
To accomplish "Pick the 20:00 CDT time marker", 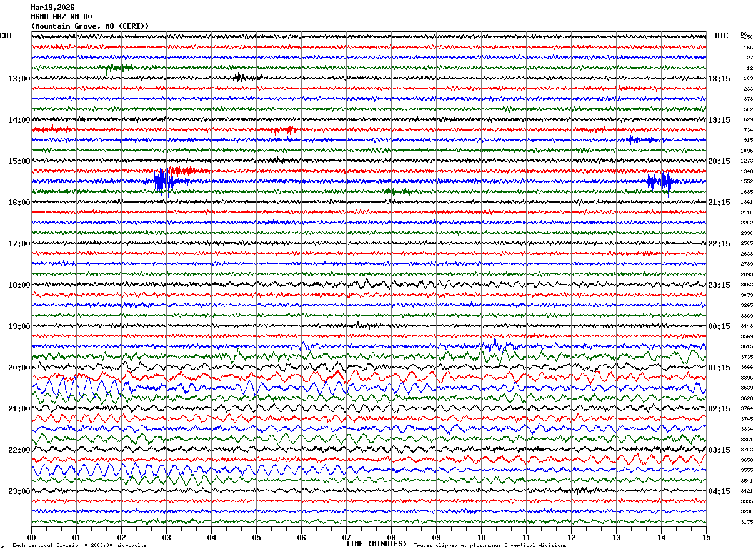I will [19, 368].
